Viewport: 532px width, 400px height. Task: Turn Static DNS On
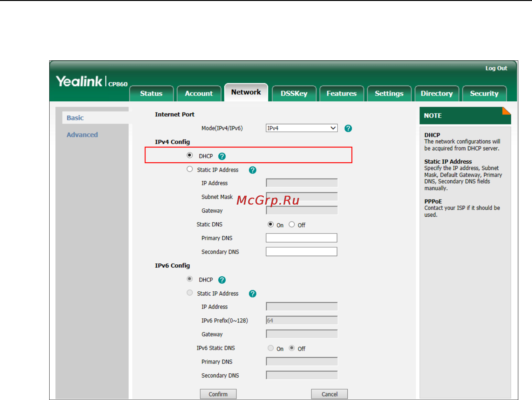pos(270,224)
